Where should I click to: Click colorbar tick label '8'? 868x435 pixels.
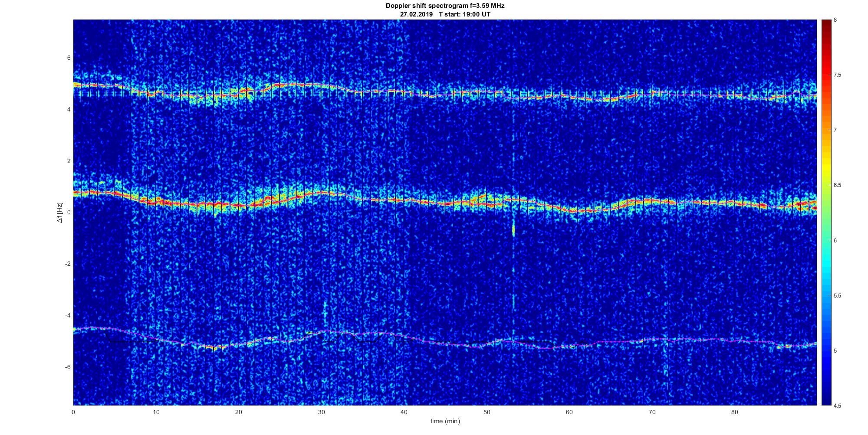[835, 20]
